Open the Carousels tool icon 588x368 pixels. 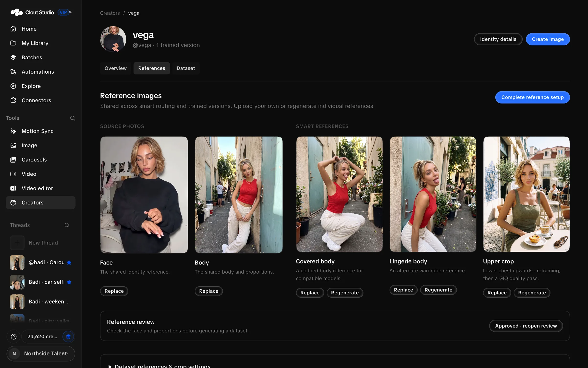13,159
